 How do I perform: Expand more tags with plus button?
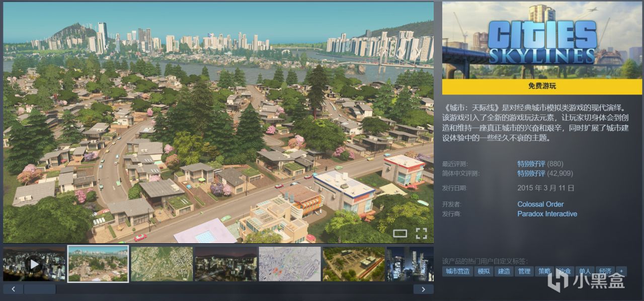pyautogui.click(x=621, y=271)
